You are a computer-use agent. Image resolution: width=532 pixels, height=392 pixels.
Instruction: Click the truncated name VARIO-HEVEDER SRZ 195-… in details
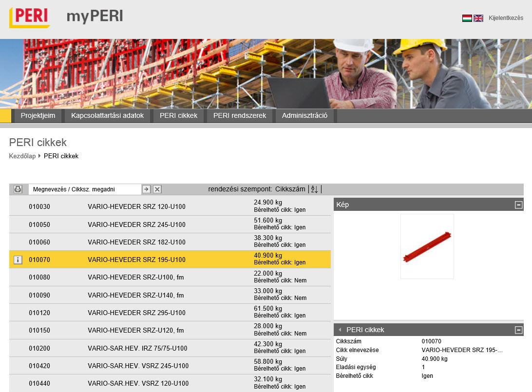click(462, 350)
